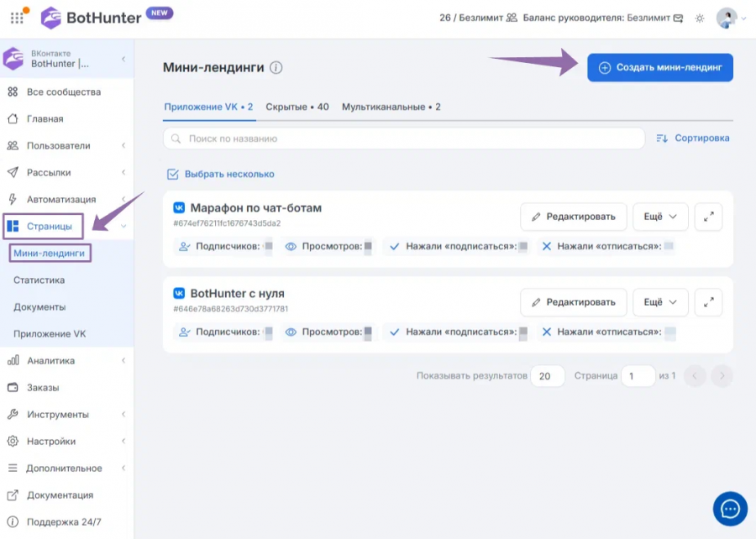The width and height of the screenshot is (756, 539).
Task: Expand the Рассылки sidebar section
Action: [66, 172]
